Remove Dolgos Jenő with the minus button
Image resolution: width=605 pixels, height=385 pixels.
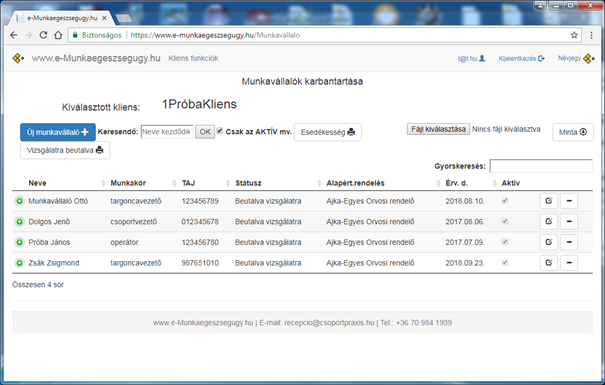(569, 221)
